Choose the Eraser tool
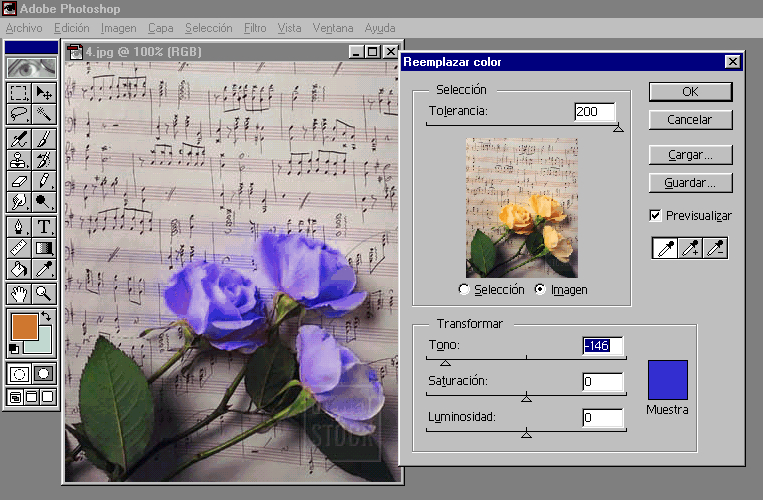763x500 pixels. click(19, 181)
